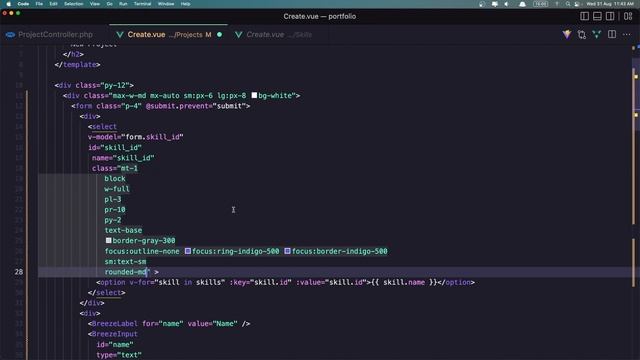The image size is (640, 360).
Task: Click the 'py-2' class line
Action: 113,220
